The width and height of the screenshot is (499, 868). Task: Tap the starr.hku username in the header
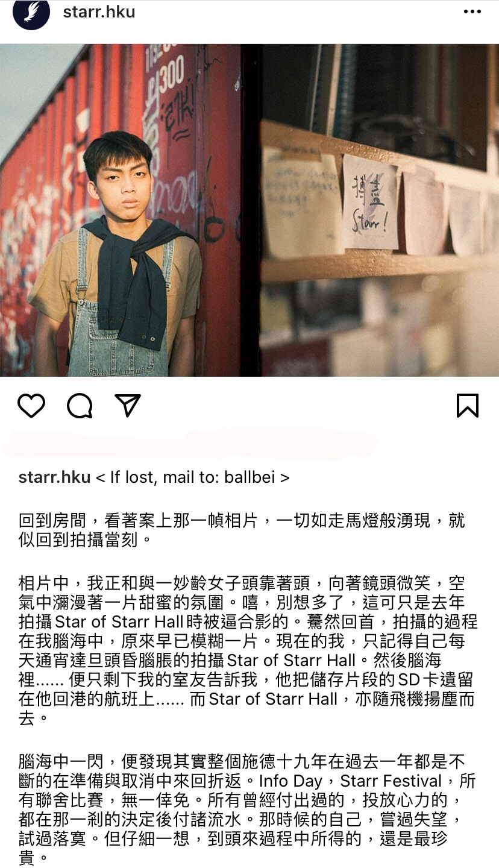pyautogui.click(x=99, y=11)
